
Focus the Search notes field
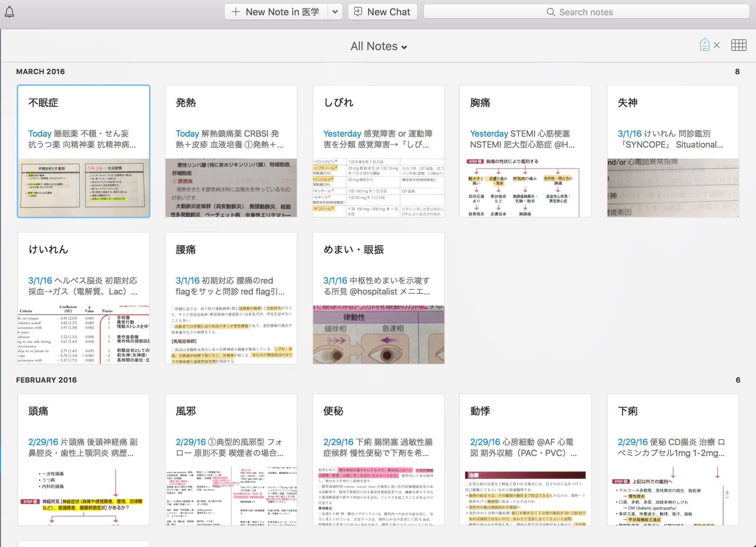[x=600, y=12]
